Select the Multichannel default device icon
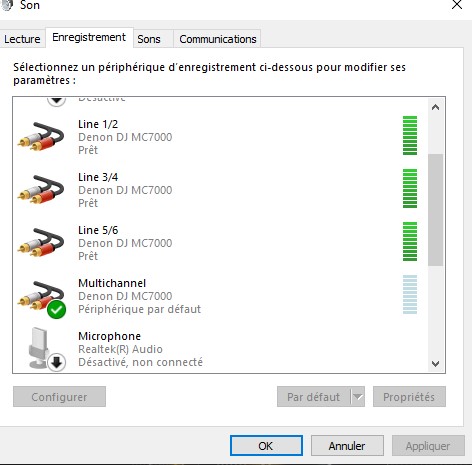 (x=41, y=299)
